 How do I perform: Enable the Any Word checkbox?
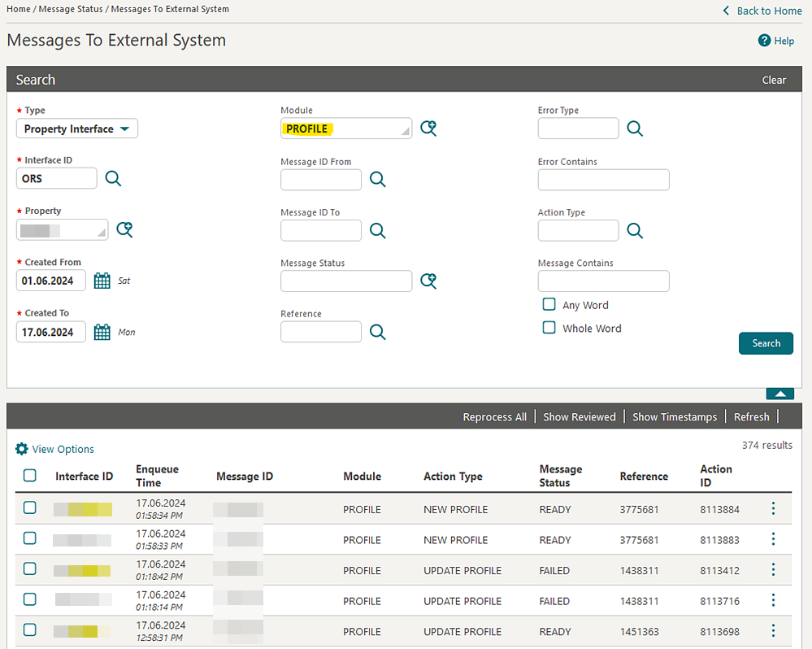[x=549, y=304]
